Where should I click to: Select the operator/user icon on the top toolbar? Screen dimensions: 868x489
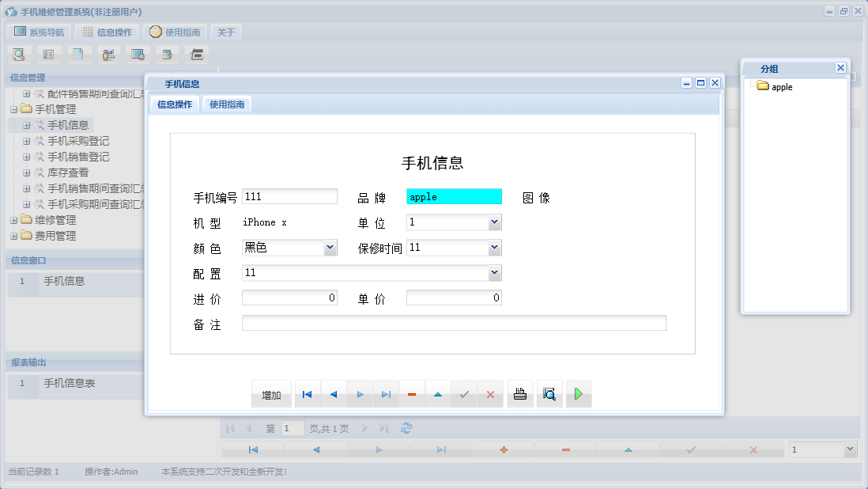tap(108, 54)
